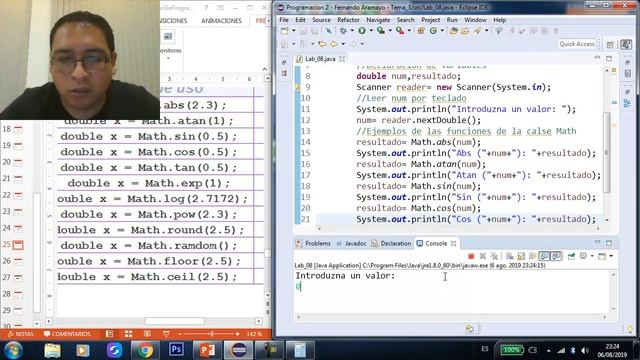Toggle Show Console on Standard Error change
Image resolution: width=640 pixels, height=360 pixels.
tap(556, 256)
